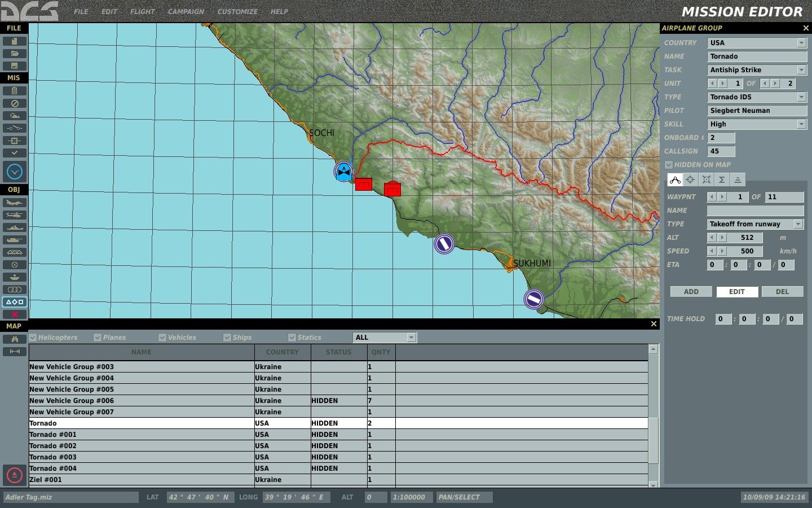
Task: Toggle the Ships filter checkbox
Action: (x=227, y=338)
